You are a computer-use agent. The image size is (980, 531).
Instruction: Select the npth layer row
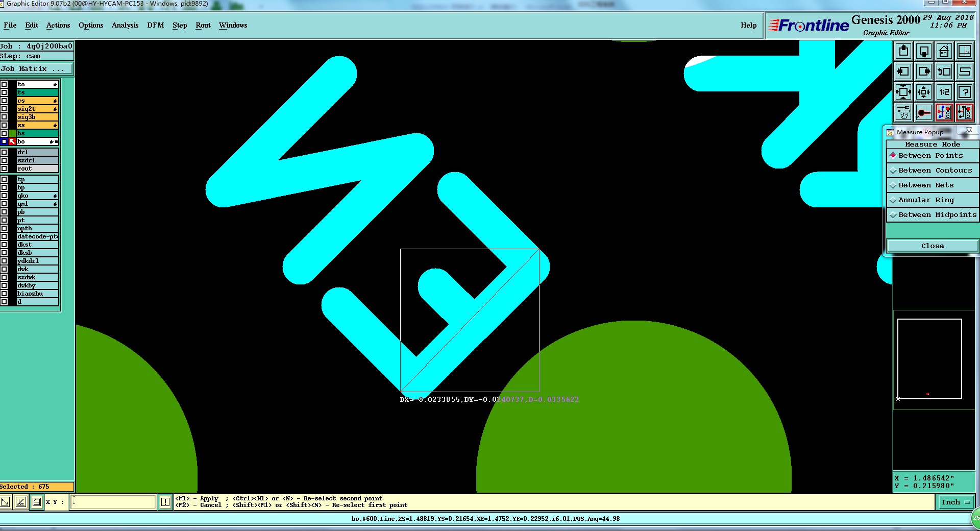tap(37, 228)
